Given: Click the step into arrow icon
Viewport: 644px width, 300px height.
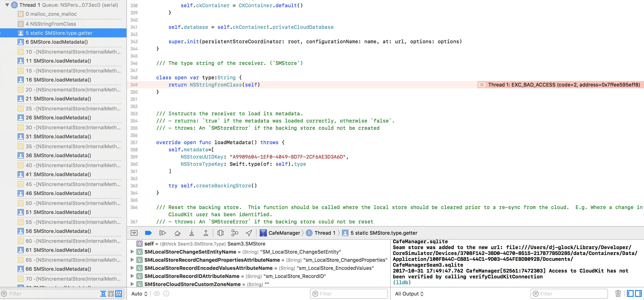Looking at the screenshot, I should (191, 233).
